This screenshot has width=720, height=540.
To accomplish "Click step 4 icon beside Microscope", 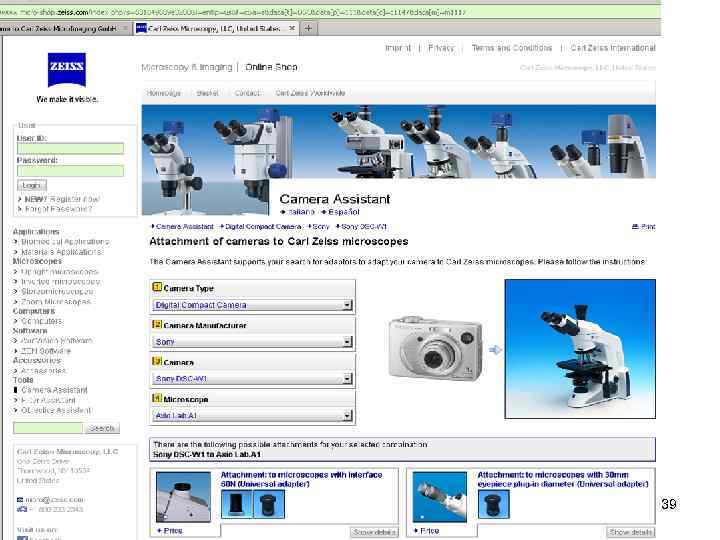I will pyautogui.click(x=157, y=398).
